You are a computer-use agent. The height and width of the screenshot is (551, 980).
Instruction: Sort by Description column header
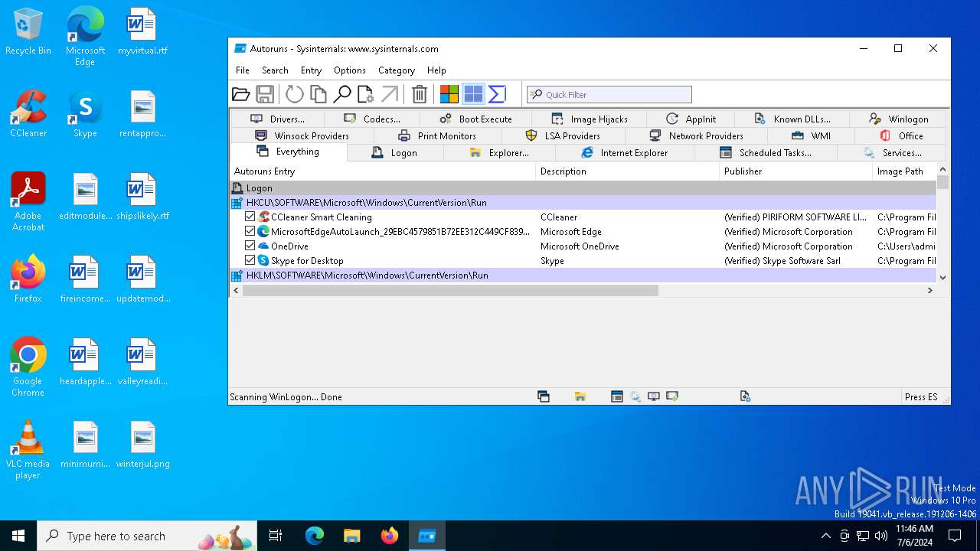pyautogui.click(x=627, y=171)
